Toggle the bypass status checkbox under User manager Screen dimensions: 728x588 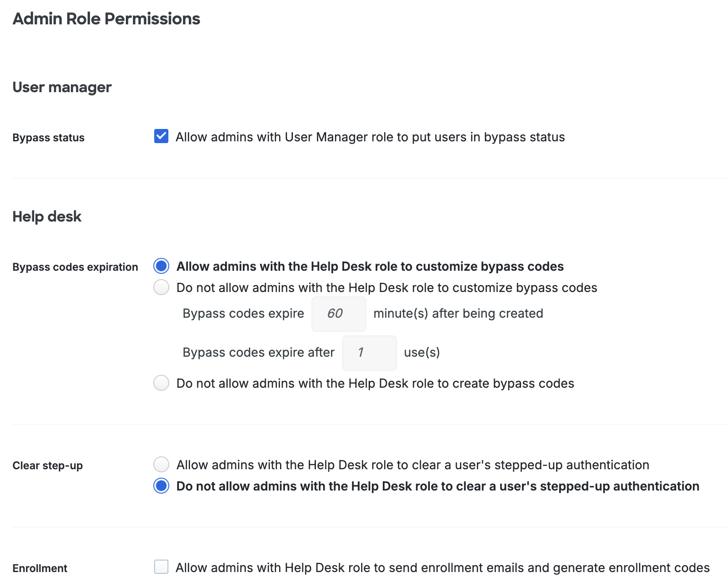tap(161, 137)
